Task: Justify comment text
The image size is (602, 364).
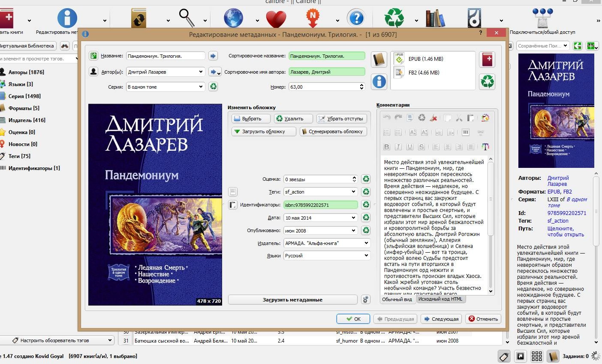Action: (470, 147)
